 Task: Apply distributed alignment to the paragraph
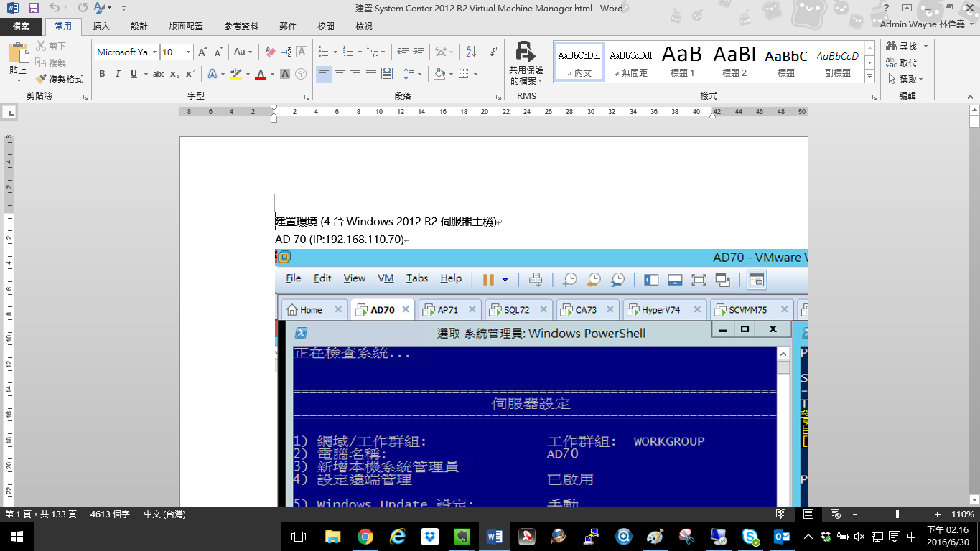tap(387, 74)
